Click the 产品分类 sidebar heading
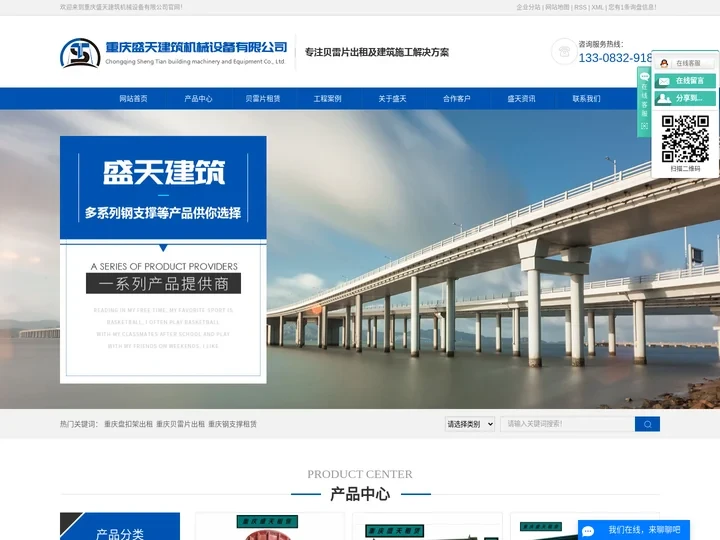The image size is (720, 540). [120, 534]
